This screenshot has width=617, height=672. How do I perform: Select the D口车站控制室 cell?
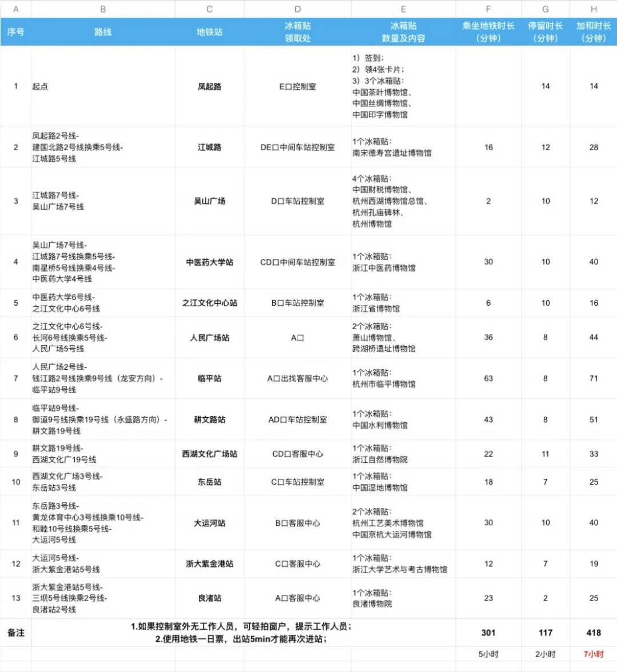[x=298, y=201]
